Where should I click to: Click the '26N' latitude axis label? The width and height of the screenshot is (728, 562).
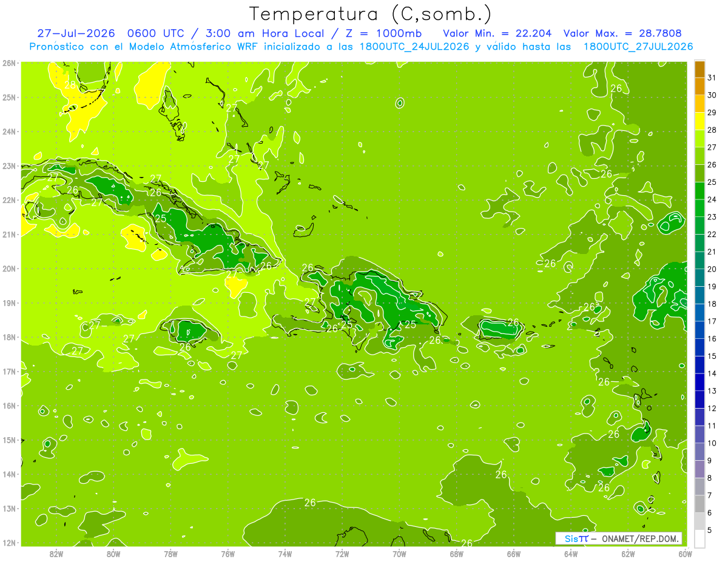(9, 63)
